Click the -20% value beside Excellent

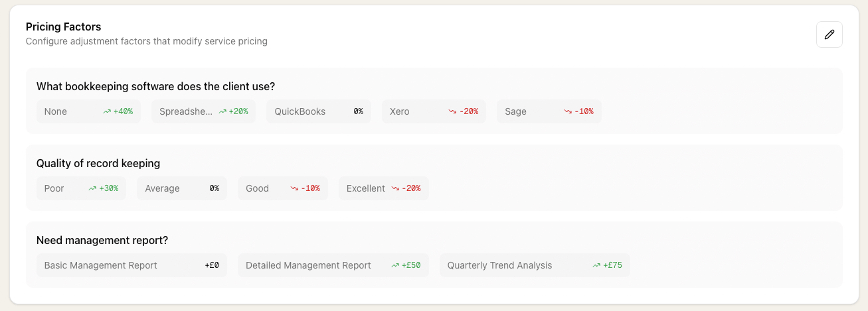411,188
